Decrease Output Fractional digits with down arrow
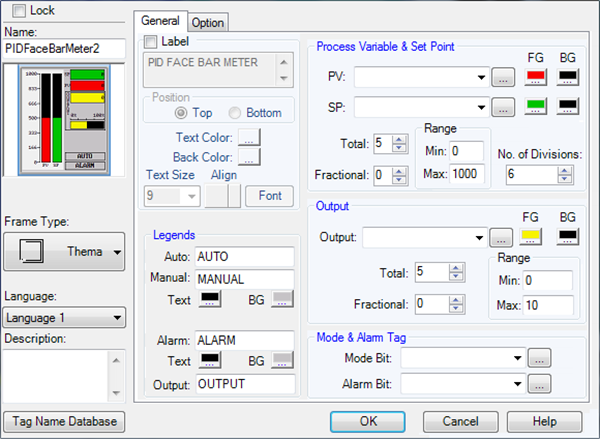 456,308
